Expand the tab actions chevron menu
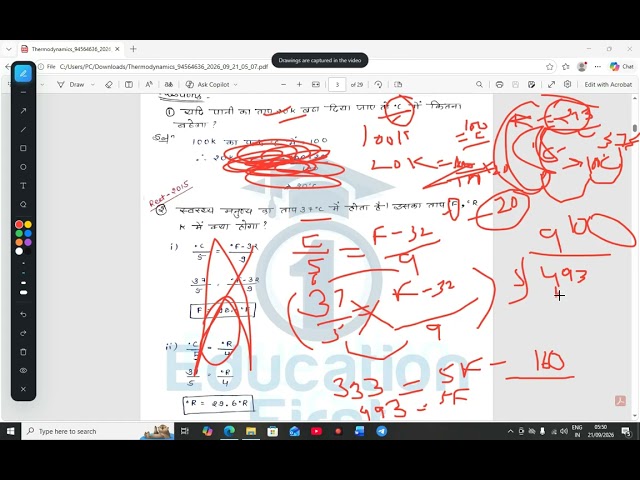 click(x=9, y=49)
